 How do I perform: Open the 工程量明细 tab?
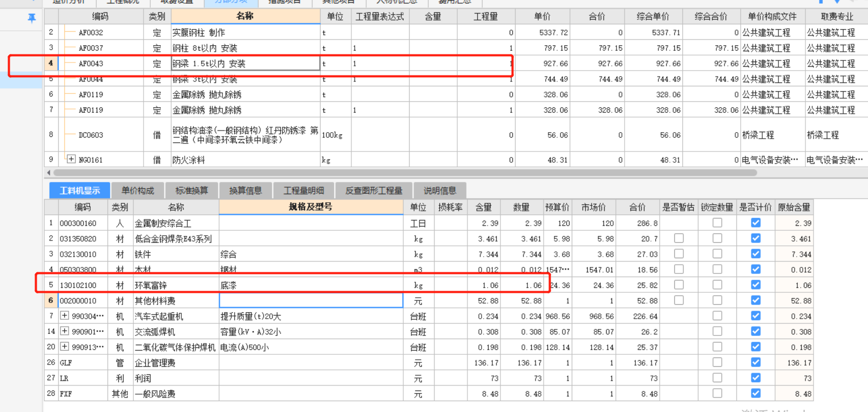[304, 190]
